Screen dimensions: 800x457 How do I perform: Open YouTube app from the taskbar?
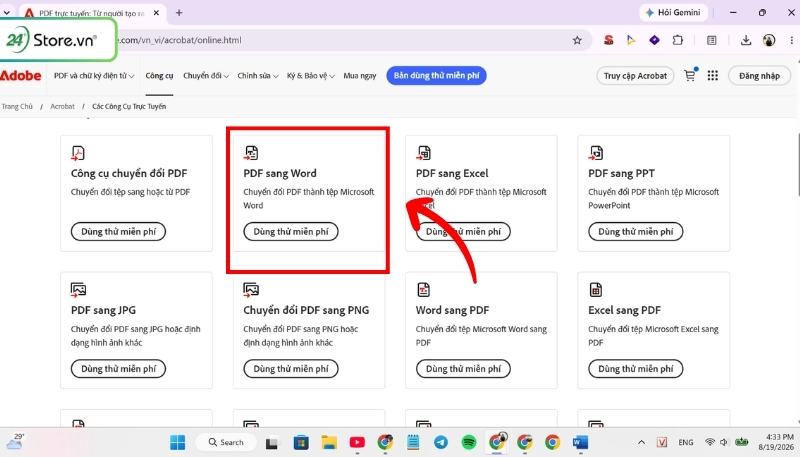[x=357, y=442]
